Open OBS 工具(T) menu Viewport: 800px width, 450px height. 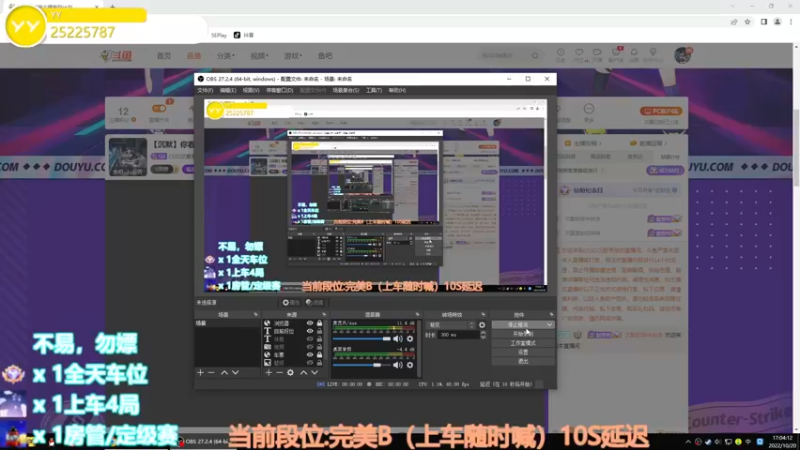(373, 90)
